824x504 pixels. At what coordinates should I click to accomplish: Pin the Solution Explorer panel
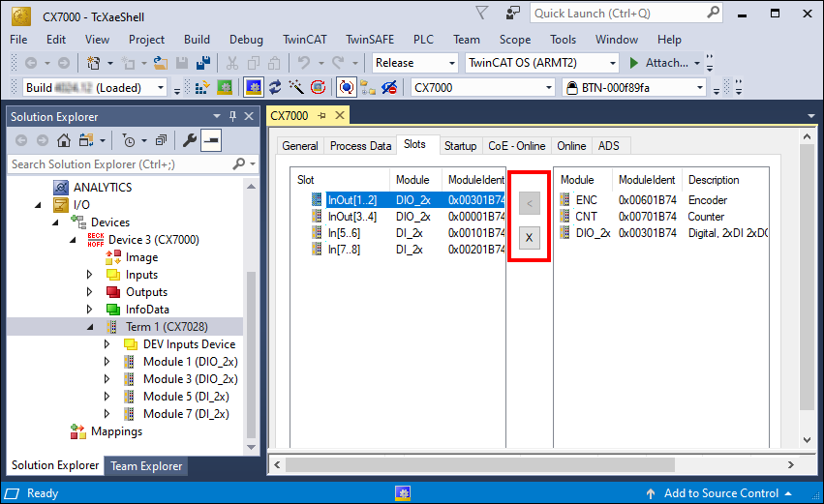point(232,116)
